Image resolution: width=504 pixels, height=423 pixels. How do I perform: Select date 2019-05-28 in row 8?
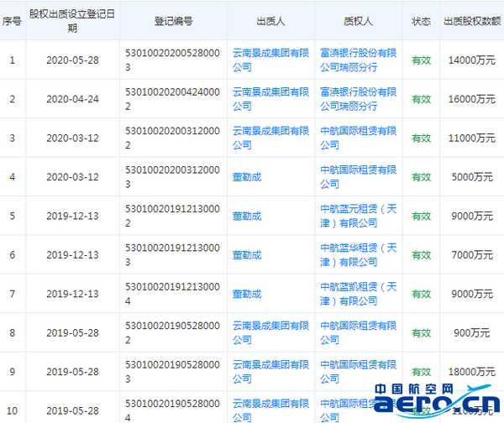pos(72,332)
